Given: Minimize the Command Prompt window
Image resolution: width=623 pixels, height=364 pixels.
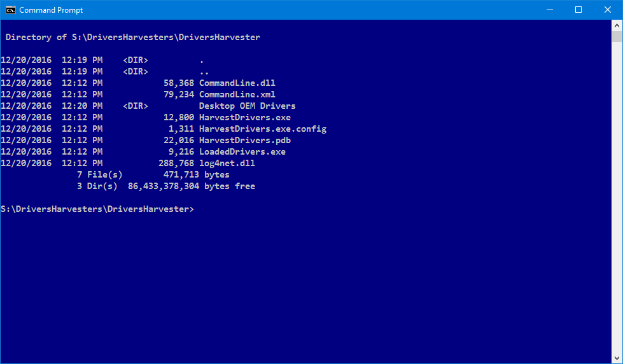Looking at the screenshot, I should point(549,10).
